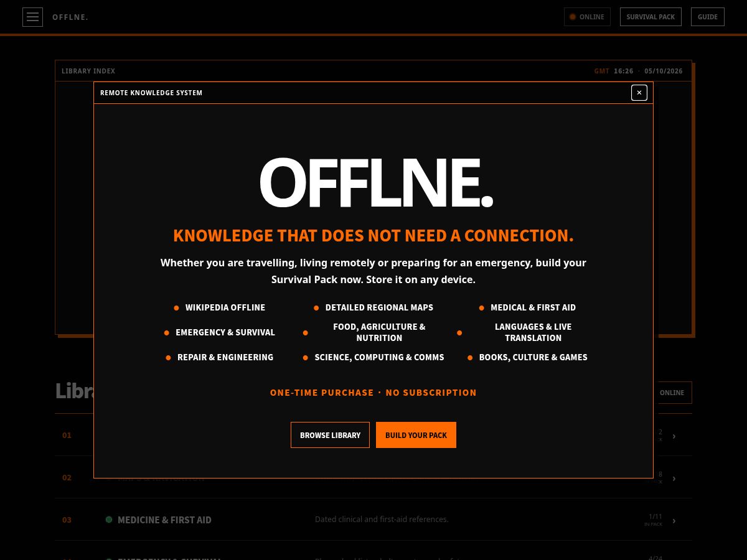Select Food, Agriculture & Nutrition item
Image resolution: width=747 pixels, height=560 pixels.
373,332
